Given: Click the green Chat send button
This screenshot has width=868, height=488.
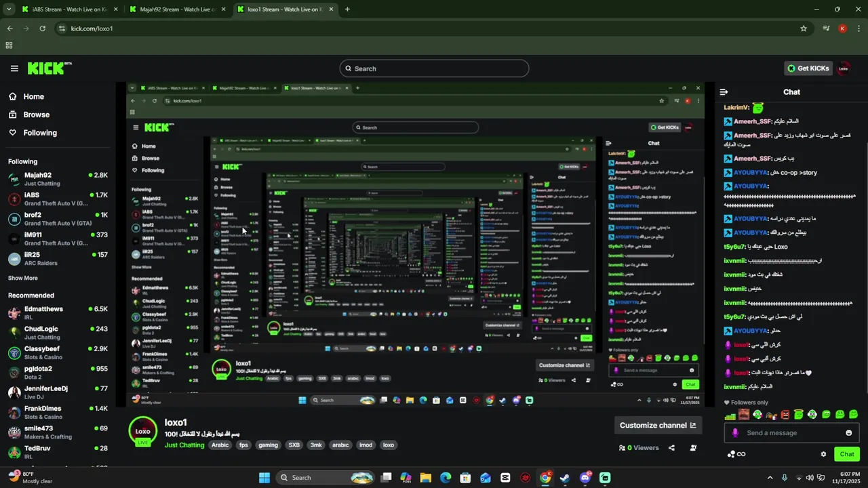Looking at the screenshot, I should pyautogui.click(x=847, y=454).
